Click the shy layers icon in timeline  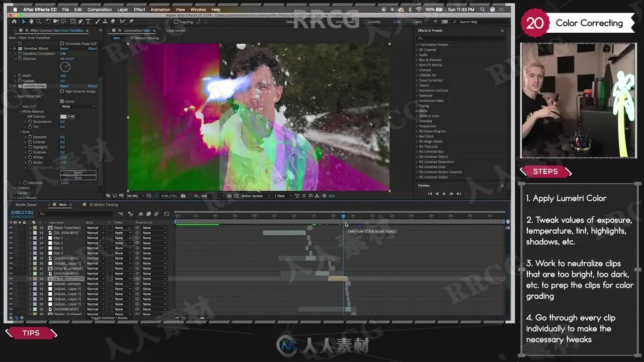pos(141,214)
